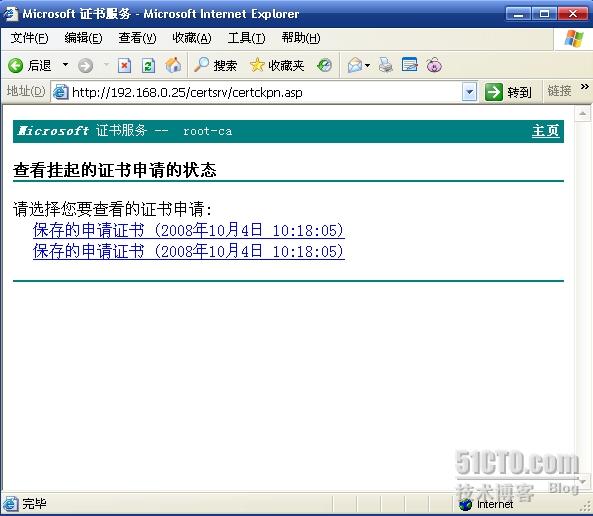Viewport: 593px width, 516px height.
Task: Click the status bar page icon
Action: click(11, 504)
